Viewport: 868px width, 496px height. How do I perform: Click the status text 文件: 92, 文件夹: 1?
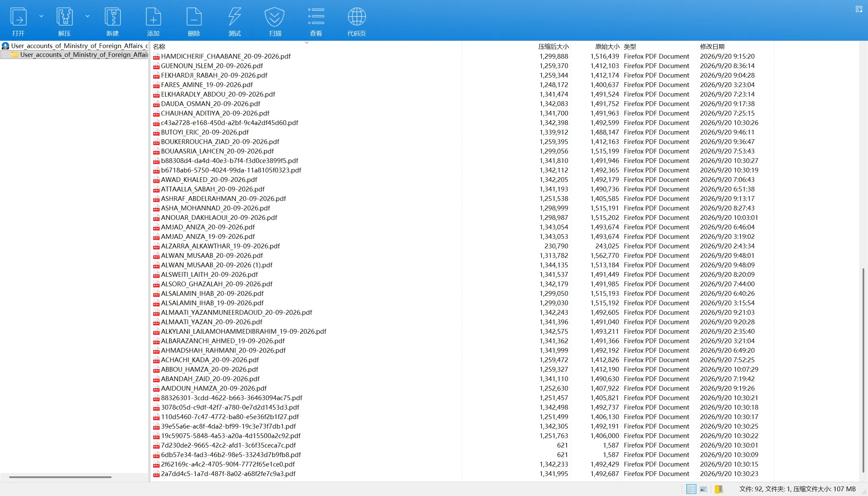(x=764, y=489)
